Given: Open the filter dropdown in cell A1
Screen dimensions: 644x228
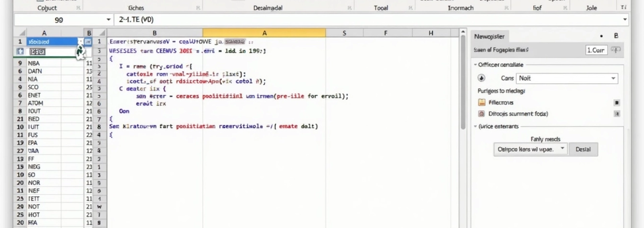Looking at the screenshot, I should pos(80,42).
